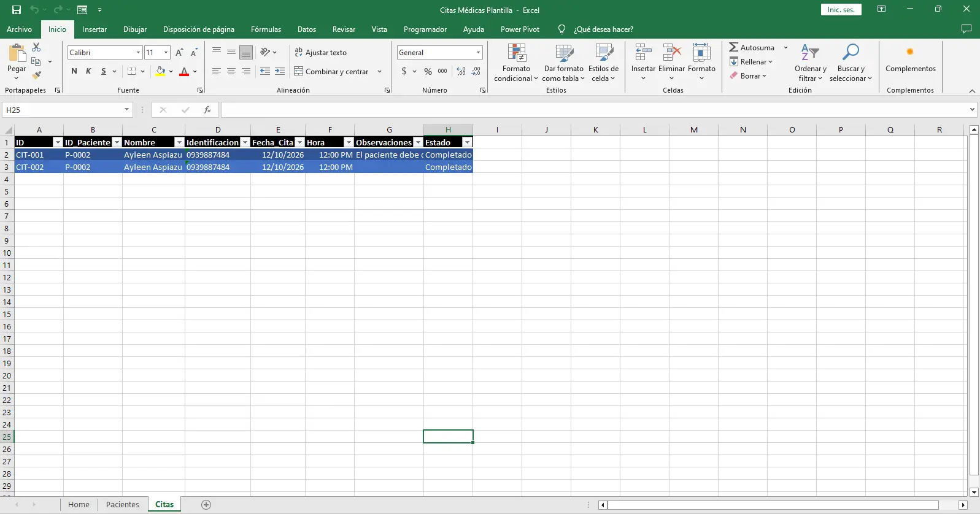Open the Name Box dropdown arrow

pos(127,110)
